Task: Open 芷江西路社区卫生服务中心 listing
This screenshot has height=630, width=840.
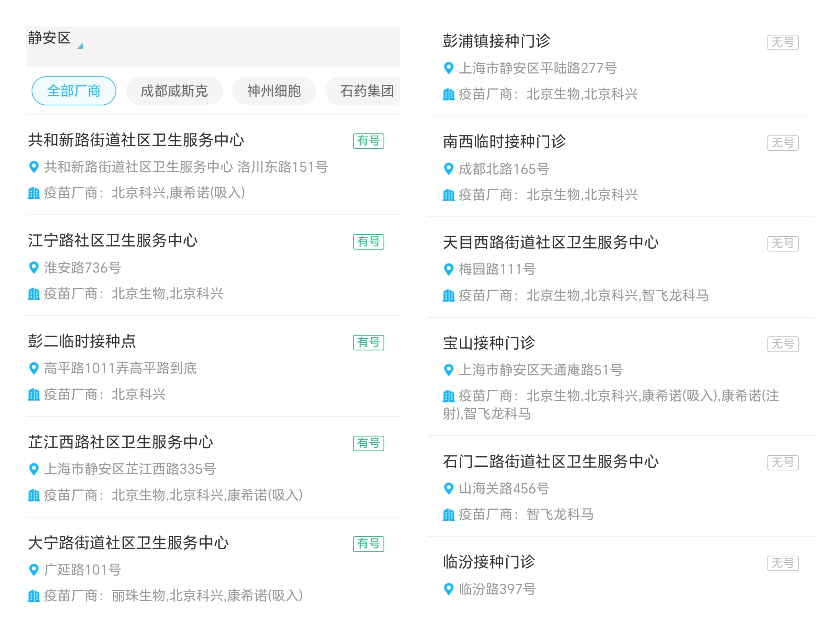Action: [x=121, y=442]
